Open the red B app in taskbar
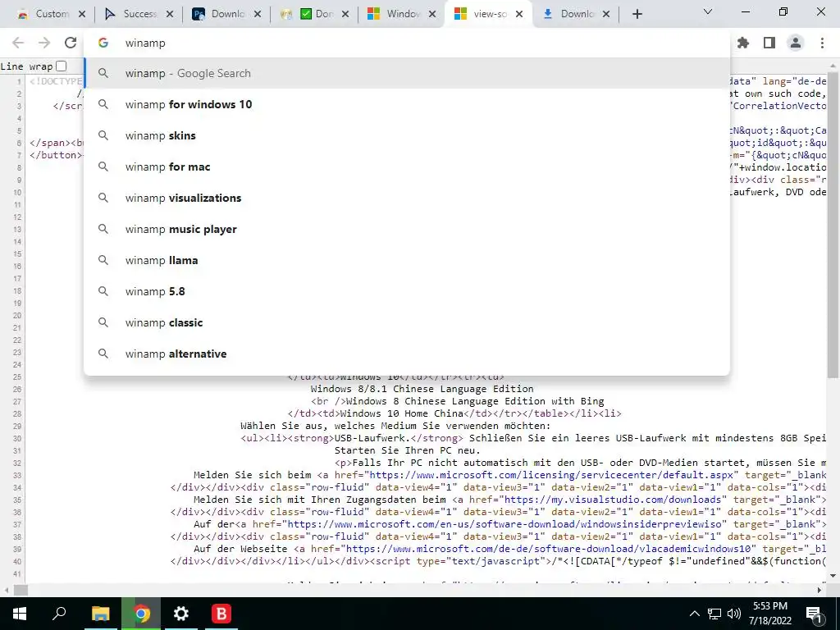 pyautogui.click(x=221, y=614)
